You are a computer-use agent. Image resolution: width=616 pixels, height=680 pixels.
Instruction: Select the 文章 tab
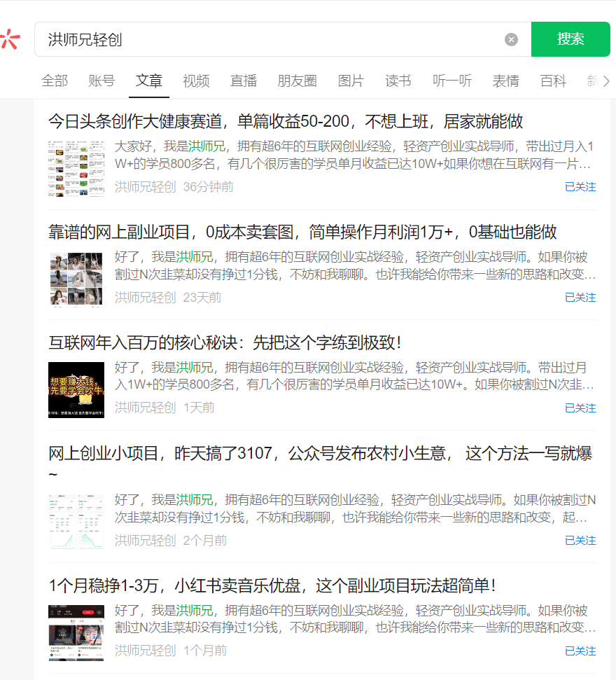pyautogui.click(x=148, y=81)
